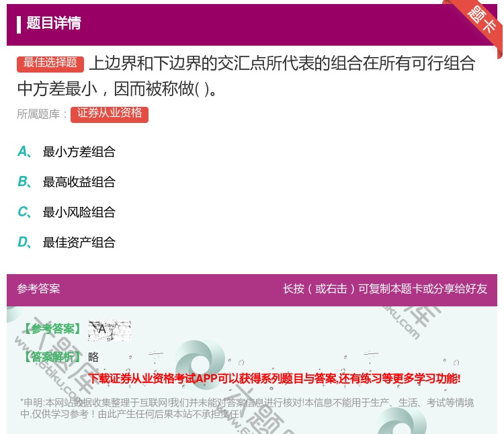Click the 【答案解析】 label

[52, 357]
